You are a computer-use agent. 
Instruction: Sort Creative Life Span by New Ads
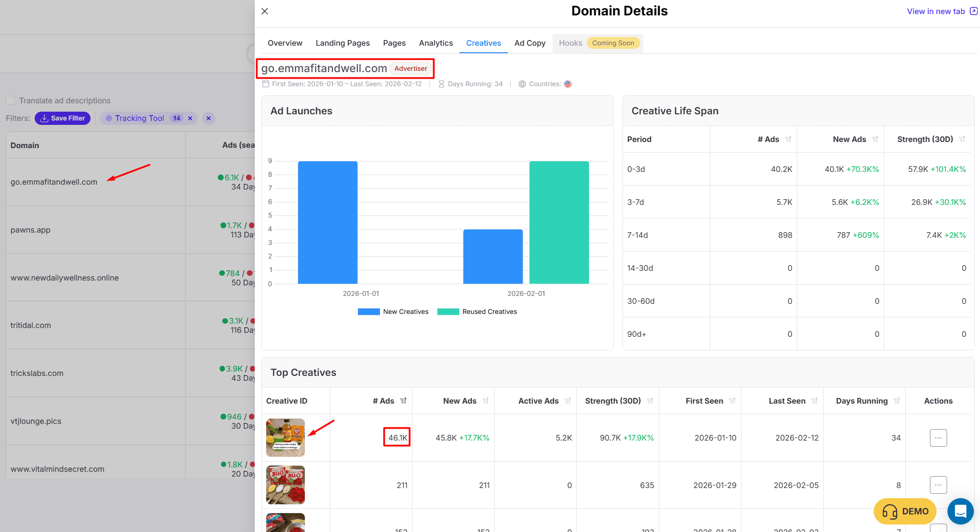pos(875,139)
